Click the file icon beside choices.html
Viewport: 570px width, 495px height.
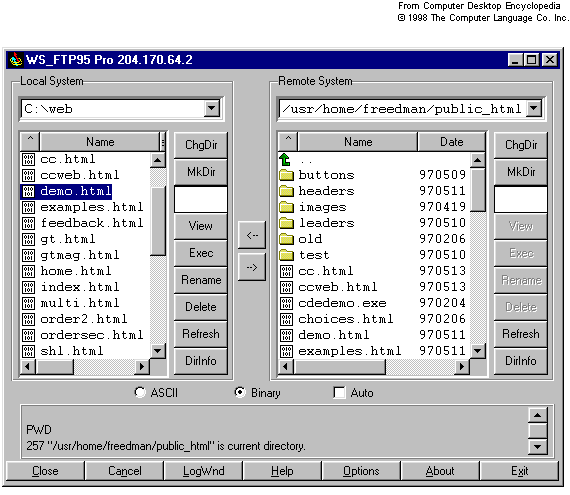click(286, 319)
